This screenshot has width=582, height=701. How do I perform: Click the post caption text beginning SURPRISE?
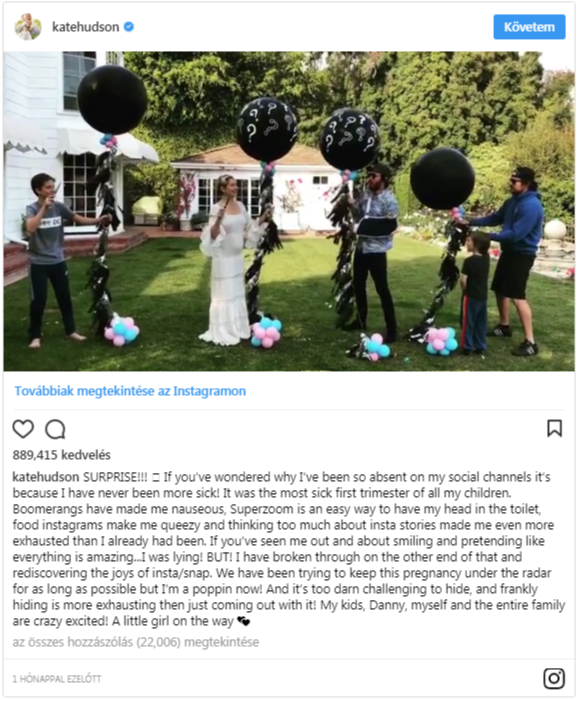[x=289, y=549]
